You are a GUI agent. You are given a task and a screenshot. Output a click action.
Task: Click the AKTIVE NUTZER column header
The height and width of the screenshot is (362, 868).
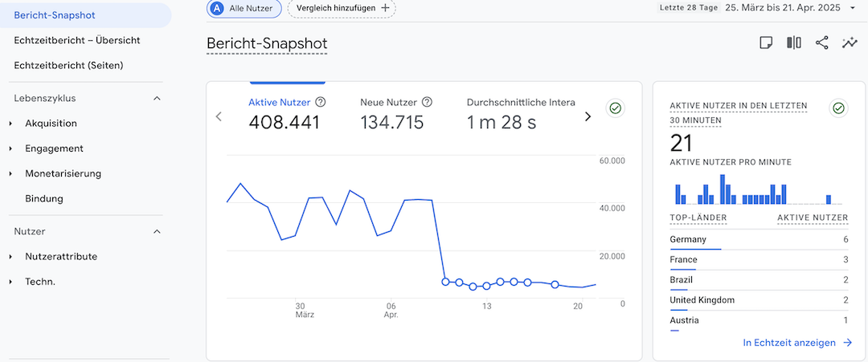[813, 218]
